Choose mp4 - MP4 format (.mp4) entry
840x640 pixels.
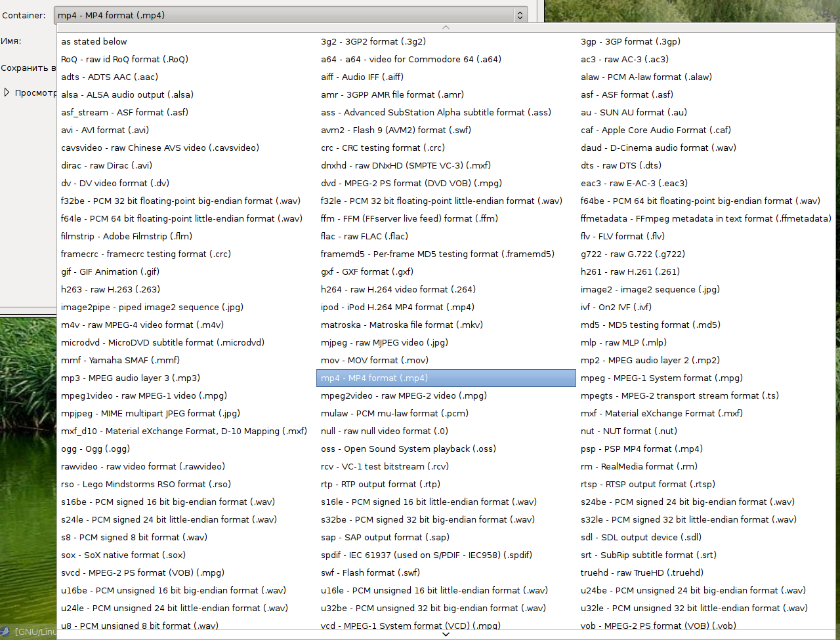(446, 378)
